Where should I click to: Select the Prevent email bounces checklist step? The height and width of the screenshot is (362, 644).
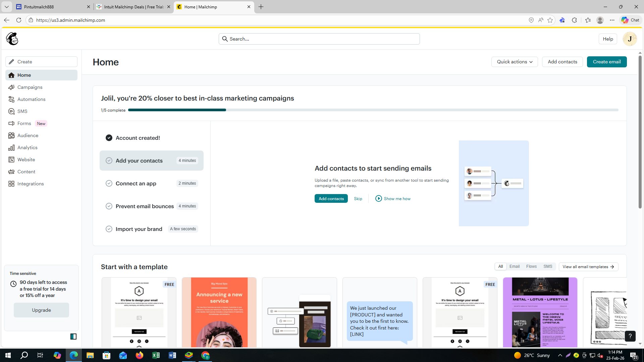[152, 206]
